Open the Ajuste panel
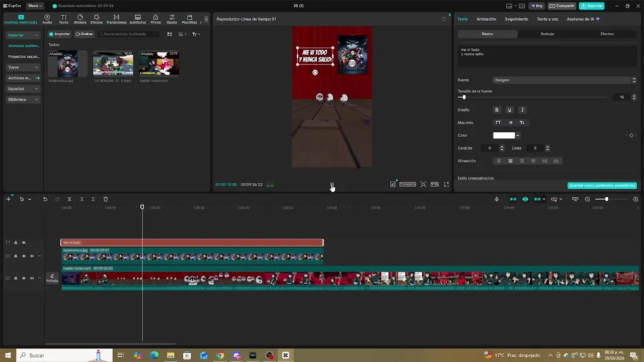644x362 pixels. tap(172, 19)
